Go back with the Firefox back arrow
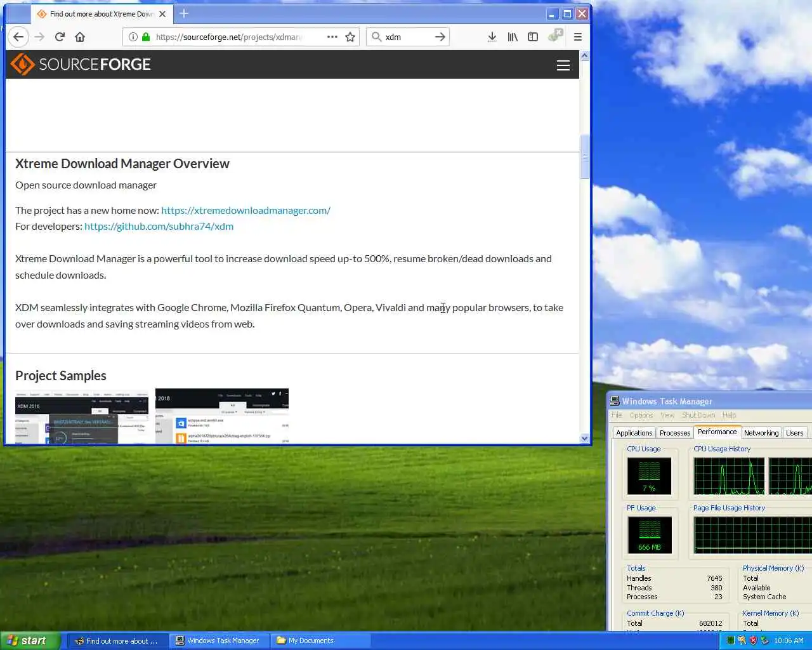The width and height of the screenshot is (812, 650). [18, 37]
